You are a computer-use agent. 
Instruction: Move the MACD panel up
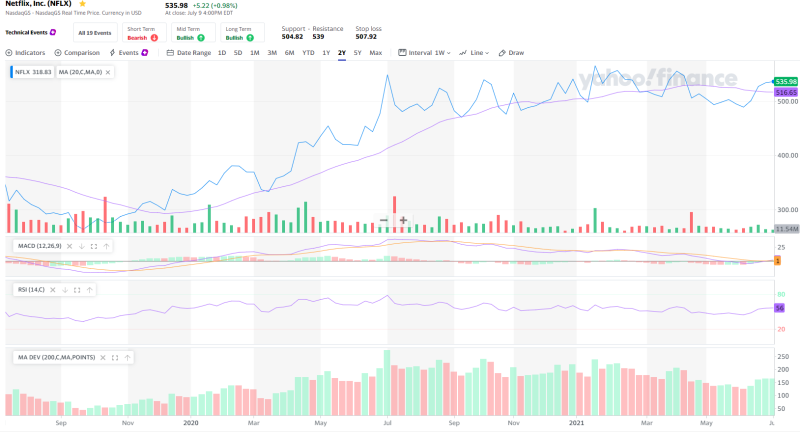coord(106,246)
